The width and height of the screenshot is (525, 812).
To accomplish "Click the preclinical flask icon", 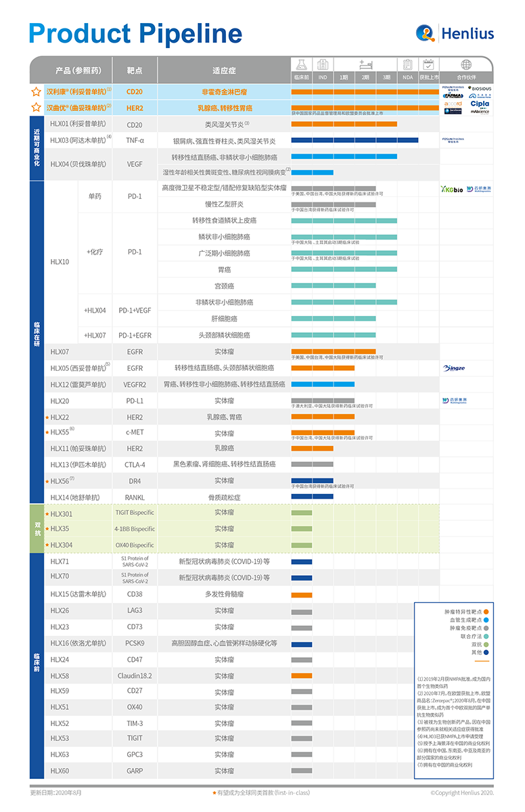I will click(x=301, y=65).
